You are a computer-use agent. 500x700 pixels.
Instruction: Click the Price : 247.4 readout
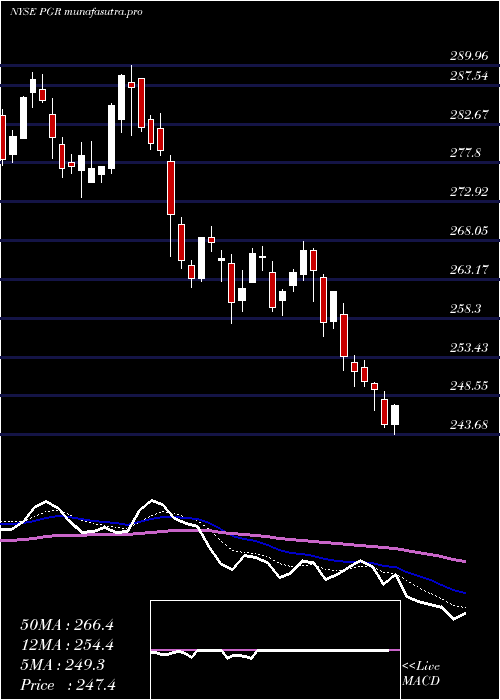[x=68, y=685]
